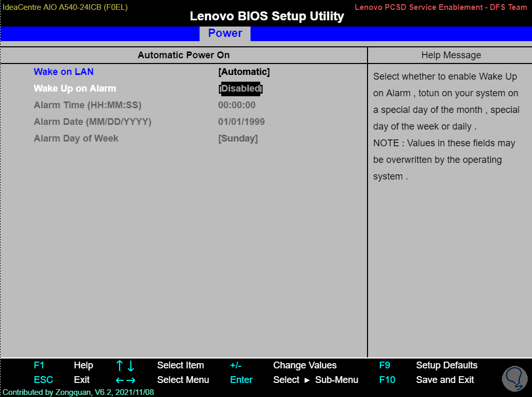Change the highlighted Disabled value
Viewport: 532px width, 397px height.
[240, 88]
